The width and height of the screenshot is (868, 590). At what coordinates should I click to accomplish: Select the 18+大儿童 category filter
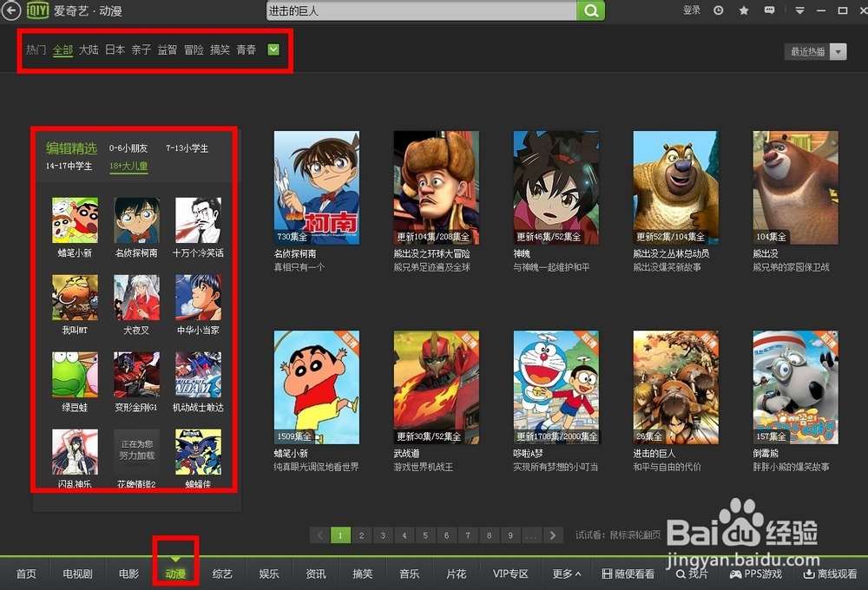128,165
